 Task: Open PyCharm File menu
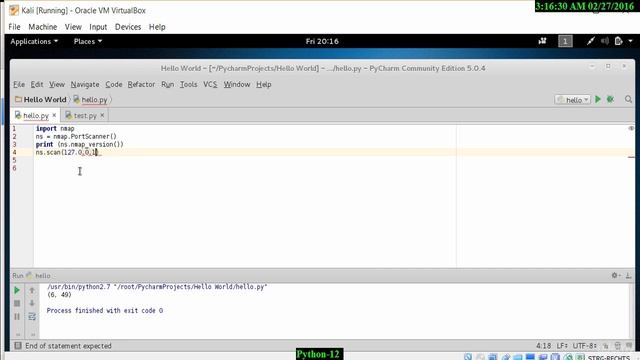tap(19, 84)
